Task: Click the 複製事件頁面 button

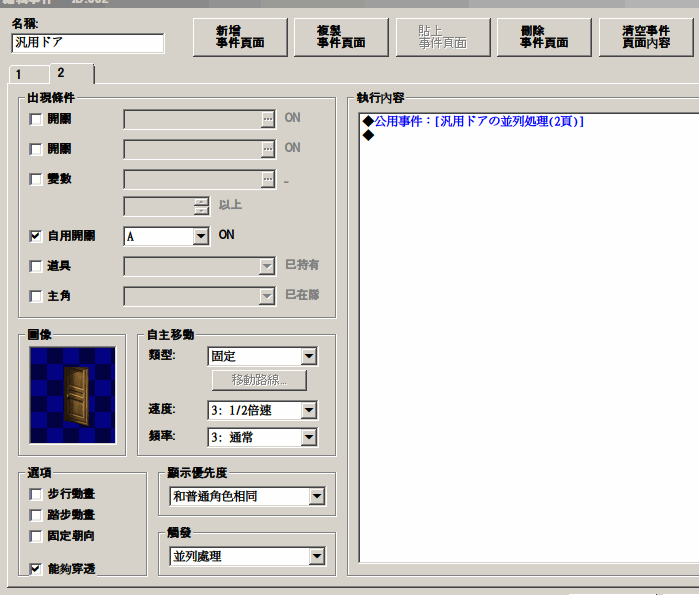Action: (x=341, y=37)
